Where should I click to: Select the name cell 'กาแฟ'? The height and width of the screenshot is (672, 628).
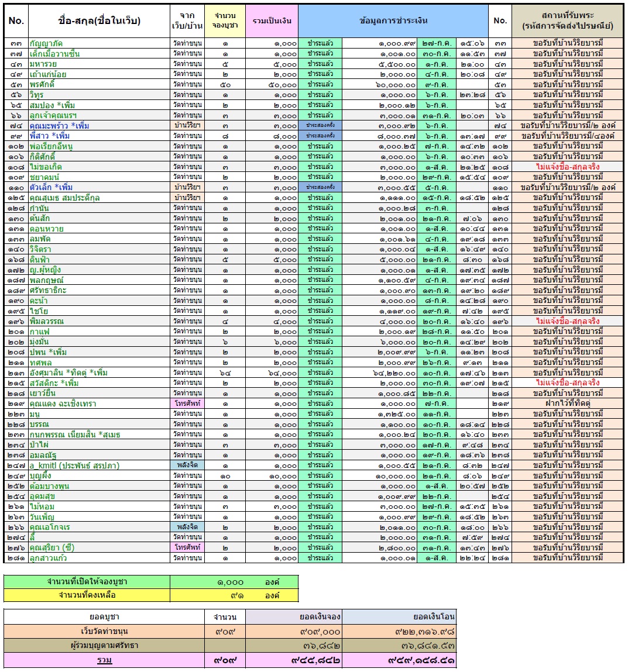tap(99, 331)
